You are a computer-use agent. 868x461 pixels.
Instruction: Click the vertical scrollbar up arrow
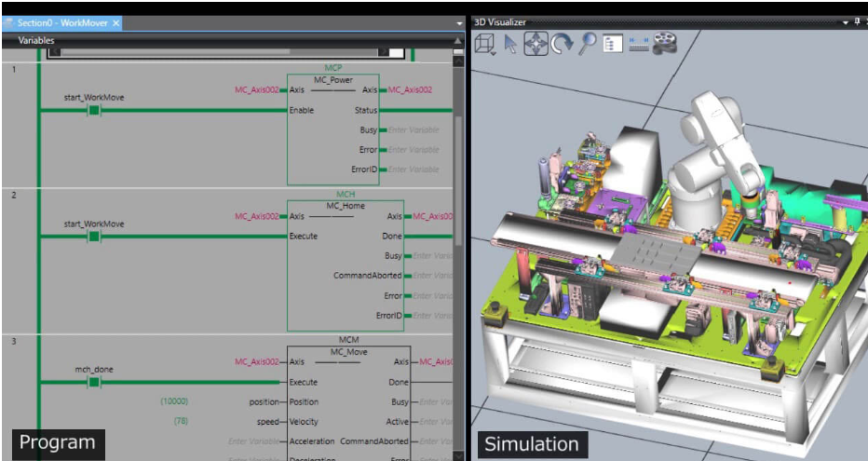click(x=458, y=61)
